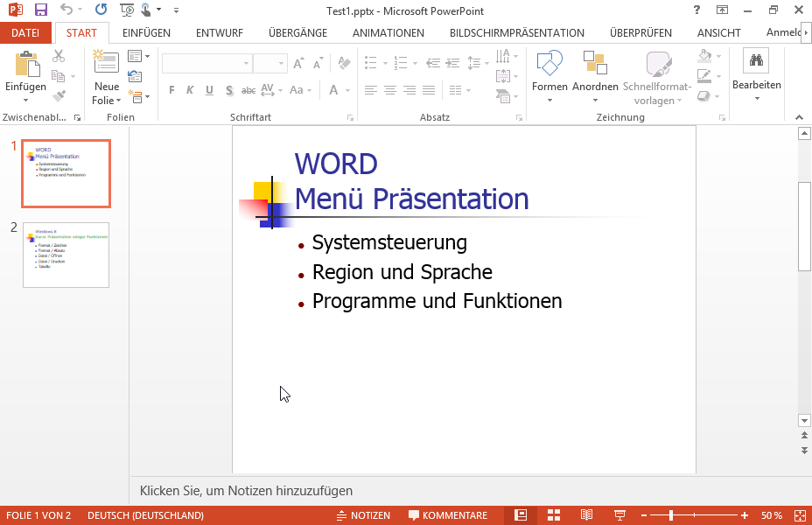Activate the Format Painter brush
The height and width of the screenshot is (525, 812).
(59, 96)
